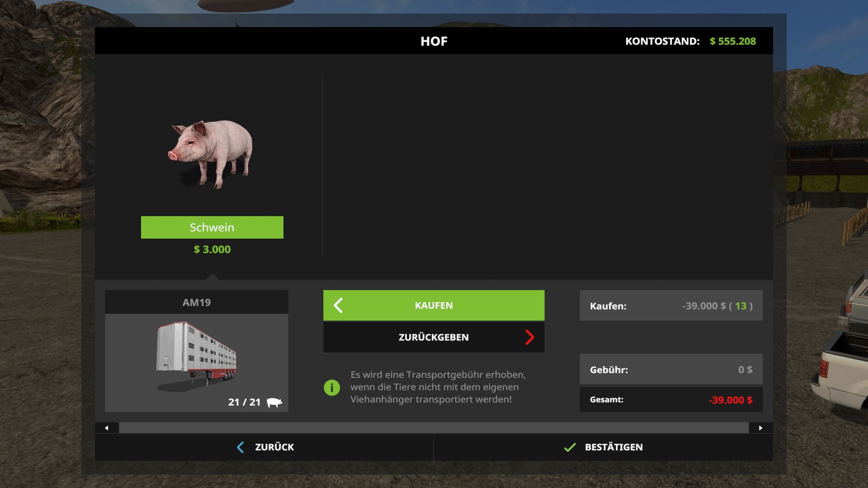
Task: Select the Kaufen option
Action: 434,305
